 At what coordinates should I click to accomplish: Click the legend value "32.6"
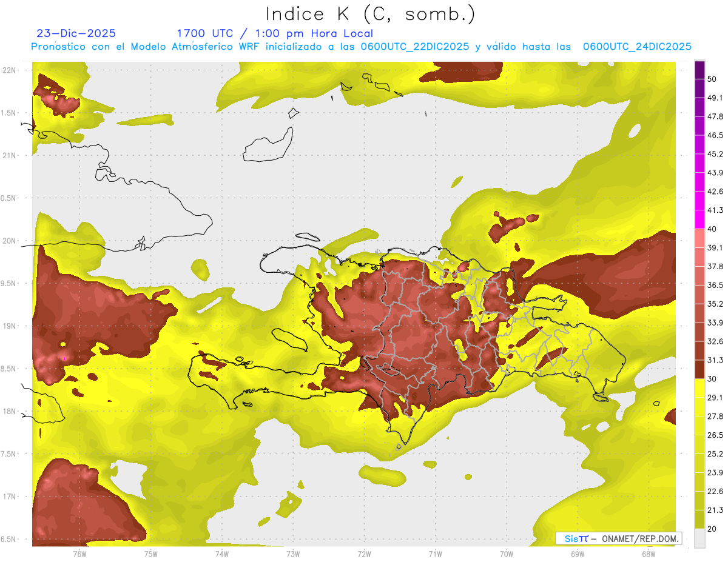[716, 341]
